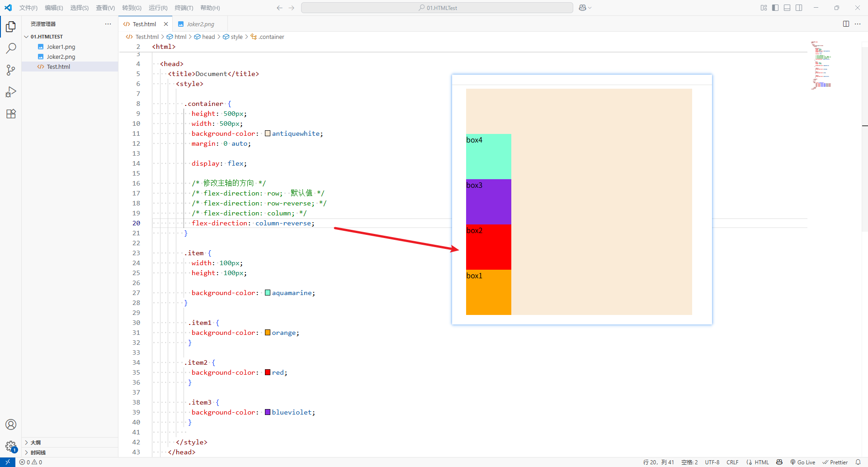Close the Test.html tab
This screenshot has height=467, width=868.
click(166, 24)
